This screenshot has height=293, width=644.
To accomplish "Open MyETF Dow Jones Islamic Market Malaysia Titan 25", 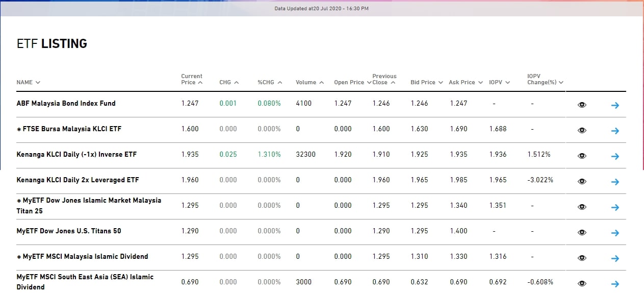I will click(x=89, y=205).
